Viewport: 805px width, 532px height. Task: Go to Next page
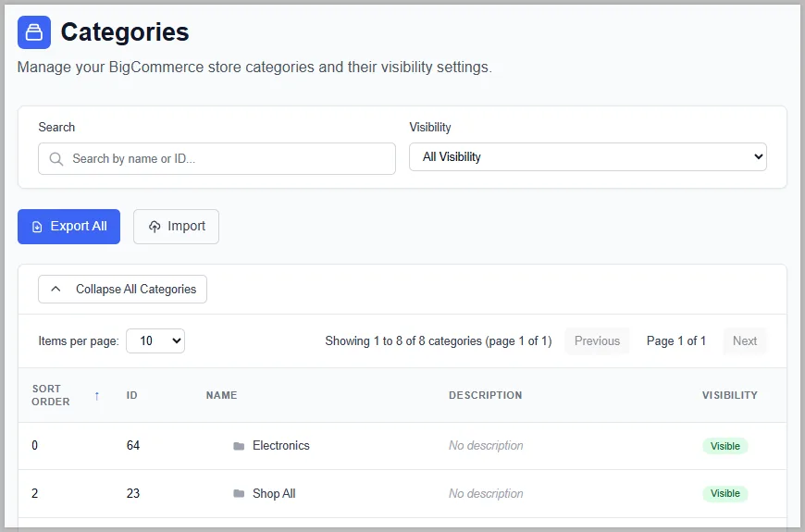(x=745, y=341)
